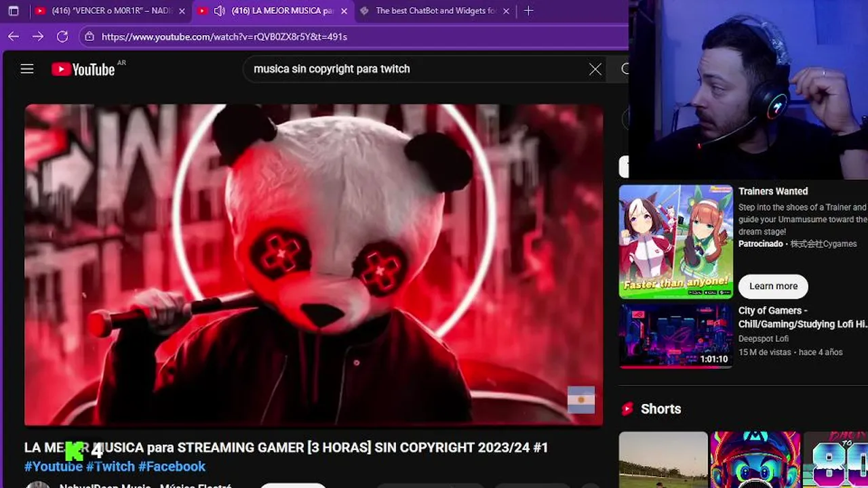Close the 'LA MEJOR MUSICA' tab
The width and height of the screenshot is (868, 488).
click(344, 11)
